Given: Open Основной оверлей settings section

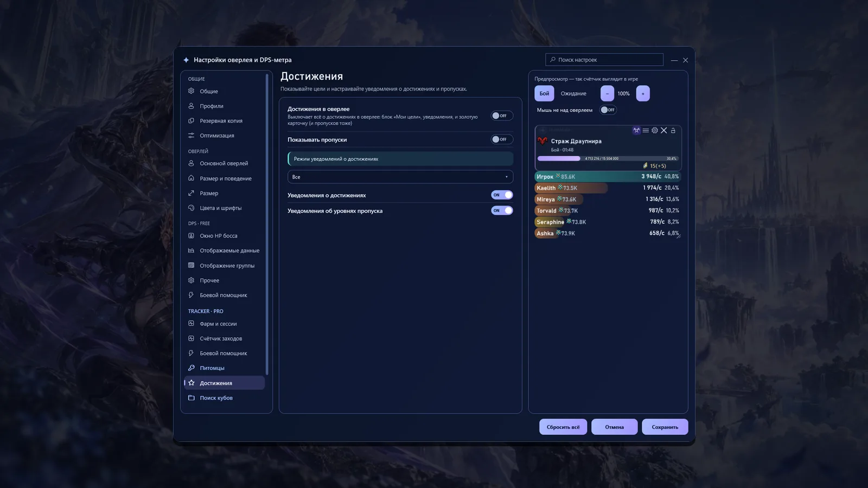Looking at the screenshot, I should (224, 163).
